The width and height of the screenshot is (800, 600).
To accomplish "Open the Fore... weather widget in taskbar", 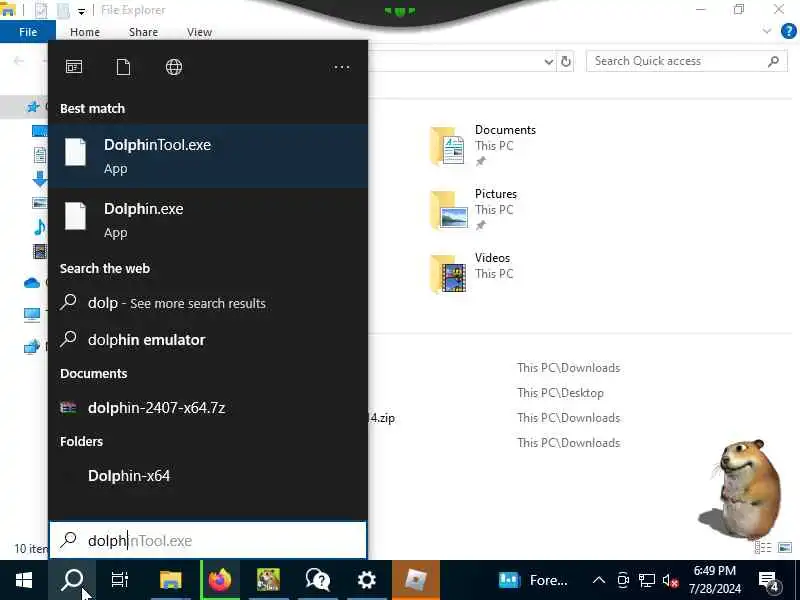I will pos(533,580).
